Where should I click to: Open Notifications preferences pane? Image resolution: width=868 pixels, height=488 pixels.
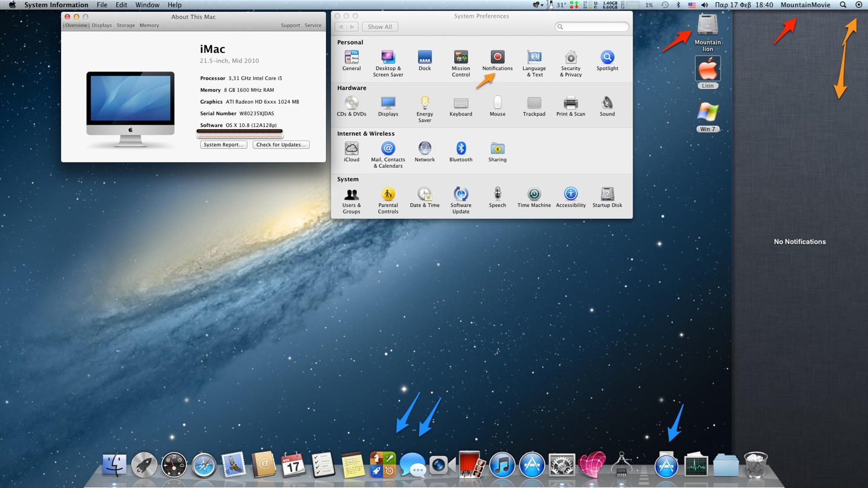click(x=497, y=60)
